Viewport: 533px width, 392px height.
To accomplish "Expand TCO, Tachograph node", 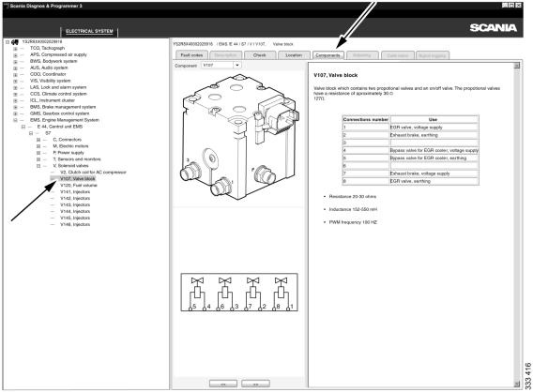I will 15,49.
